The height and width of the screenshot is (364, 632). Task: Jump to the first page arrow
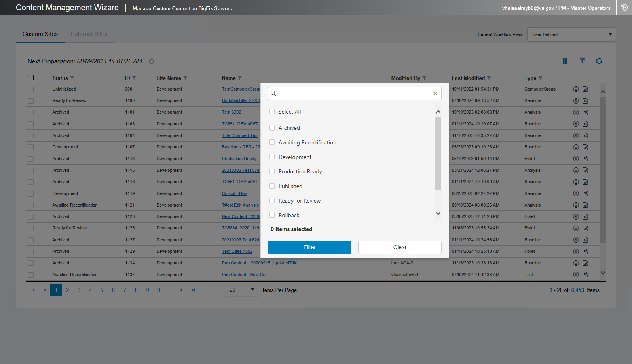(33, 290)
